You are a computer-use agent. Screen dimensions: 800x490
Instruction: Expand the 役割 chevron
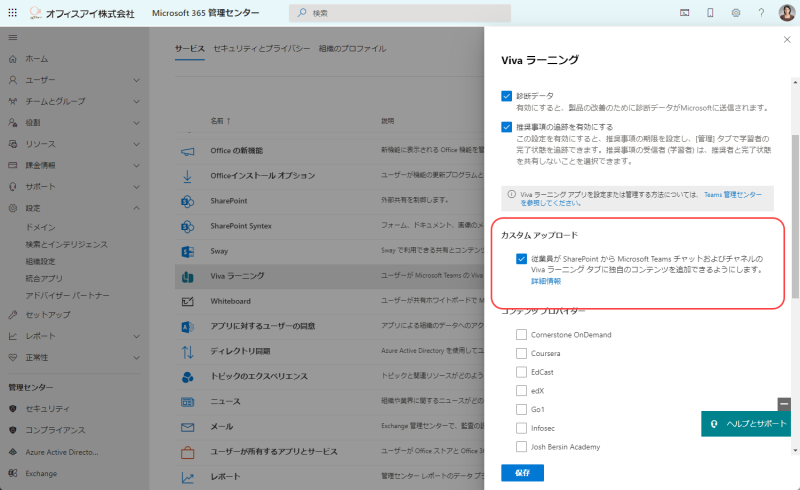[x=136, y=122]
